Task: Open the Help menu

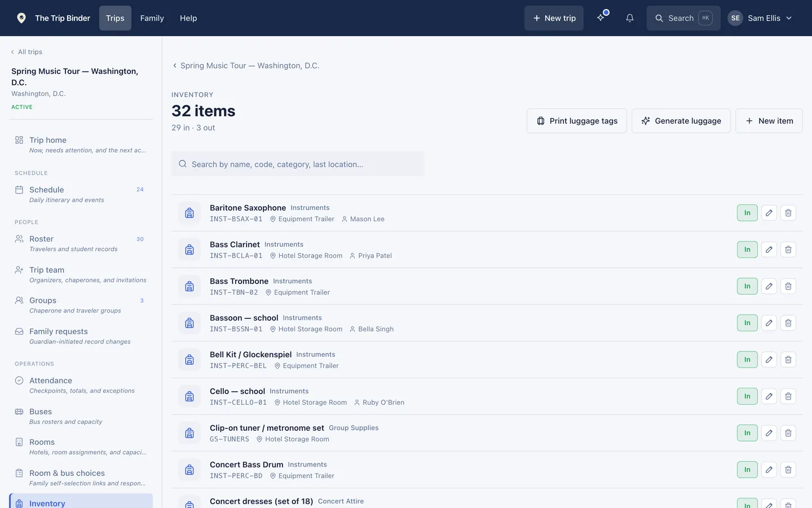Action: pyautogui.click(x=188, y=18)
